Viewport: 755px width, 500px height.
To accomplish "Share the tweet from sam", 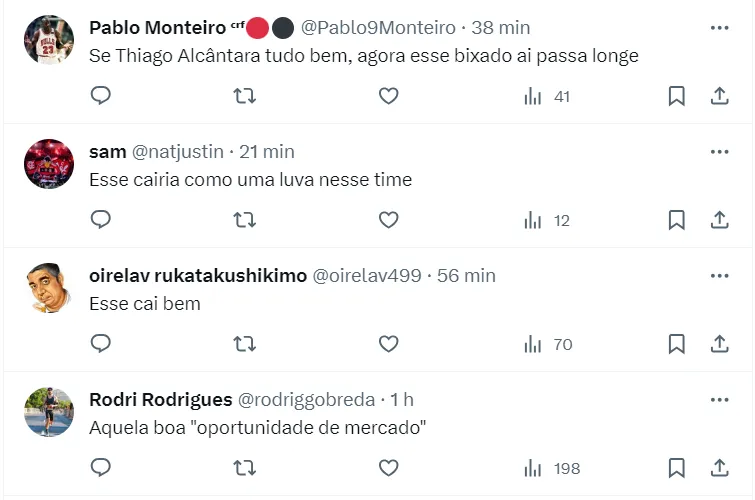I will (718, 220).
